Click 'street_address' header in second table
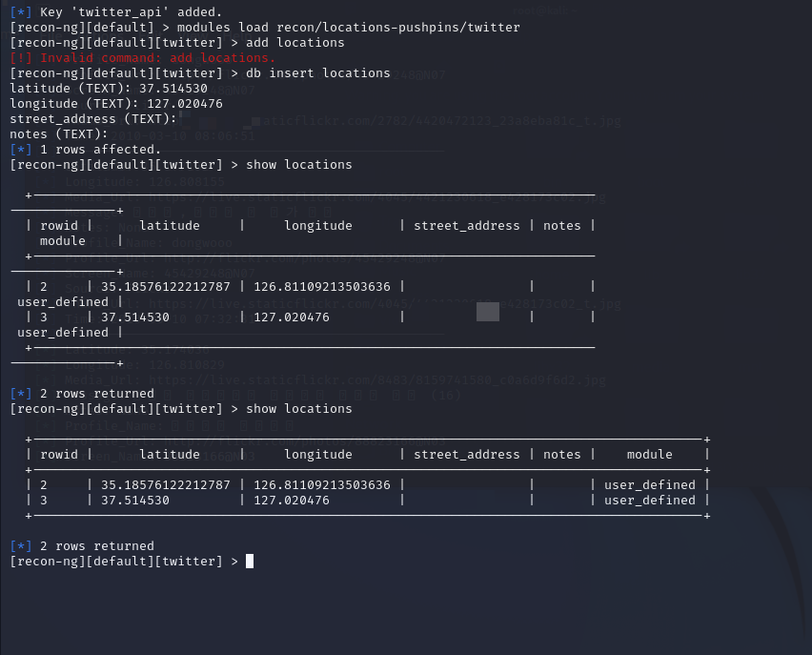The image size is (812, 655). tap(467, 455)
